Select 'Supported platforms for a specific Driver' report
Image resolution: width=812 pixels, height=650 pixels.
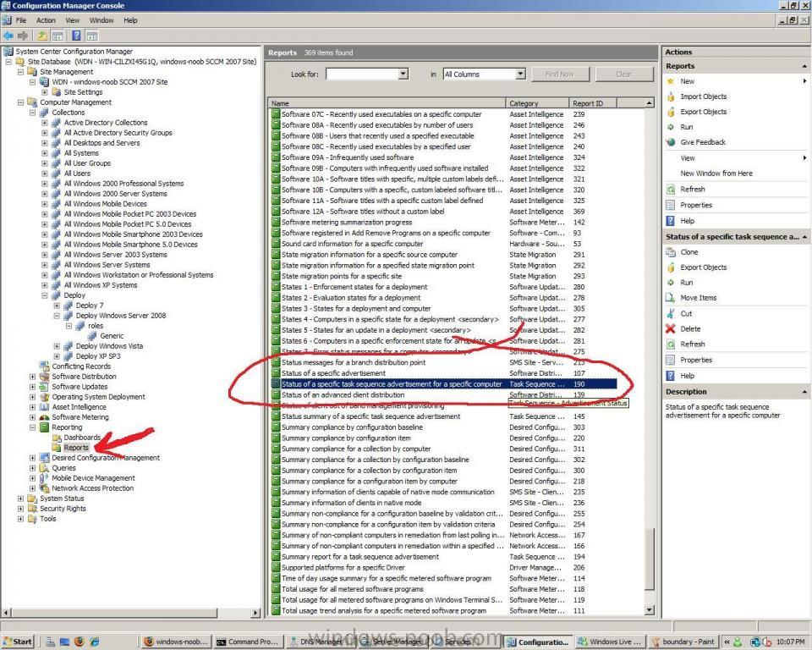(343, 568)
